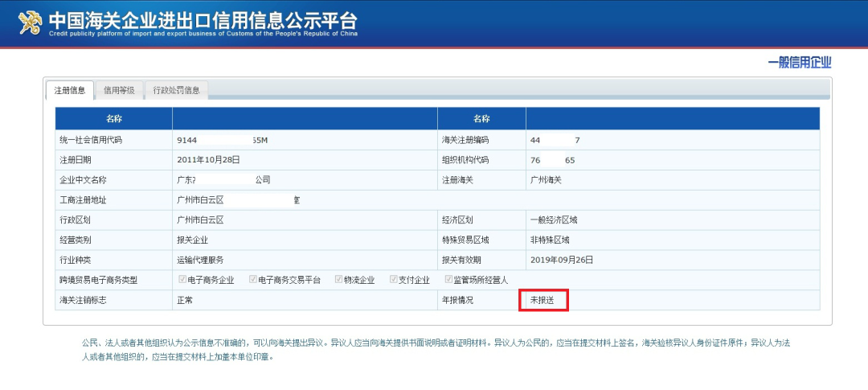The height and width of the screenshot is (390, 868).
Task: Click the 2011年10月28日 registration date value
Action: tap(209, 159)
